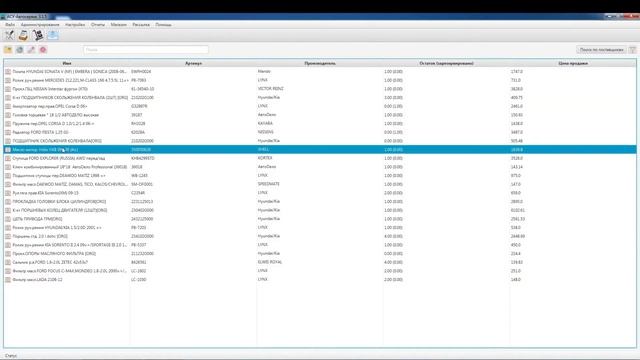Open the Отчеты menu
Image resolution: width=640 pixels, height=360 pixels.
coord(98,24)
